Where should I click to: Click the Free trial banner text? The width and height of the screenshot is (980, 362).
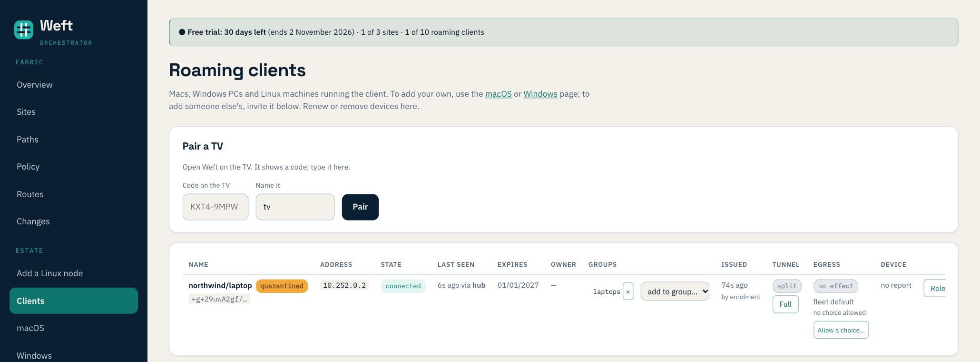click(332, 32)
